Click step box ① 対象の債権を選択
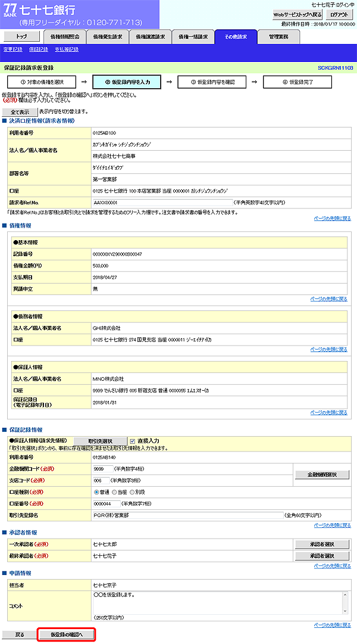Viewport: 357px width, 644px height. click(42, 82)
